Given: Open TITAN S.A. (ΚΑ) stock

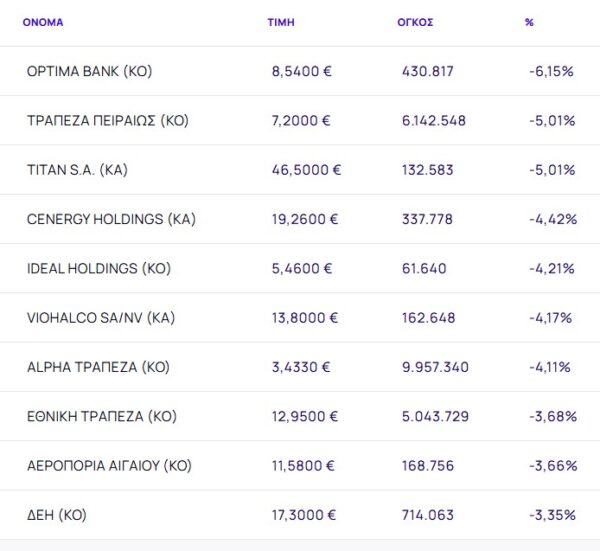Looking at the screenshot, I should (x=77, y=170).
